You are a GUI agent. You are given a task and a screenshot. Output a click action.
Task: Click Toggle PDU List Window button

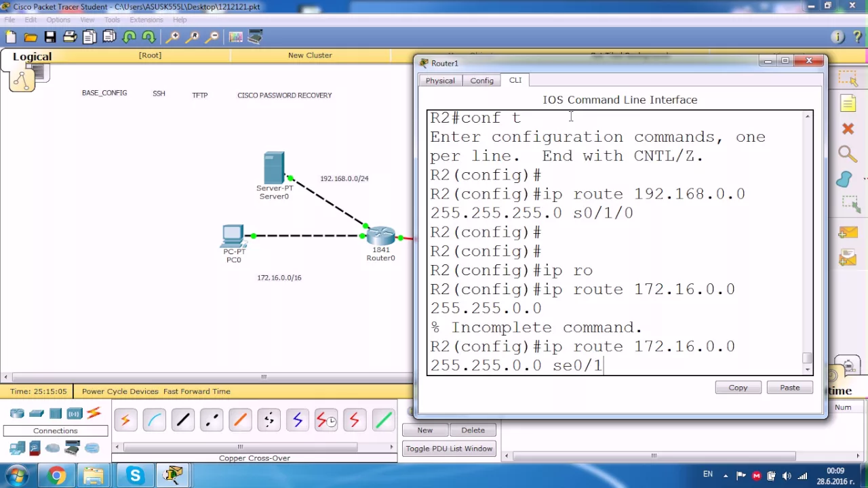tap(449, 449)
